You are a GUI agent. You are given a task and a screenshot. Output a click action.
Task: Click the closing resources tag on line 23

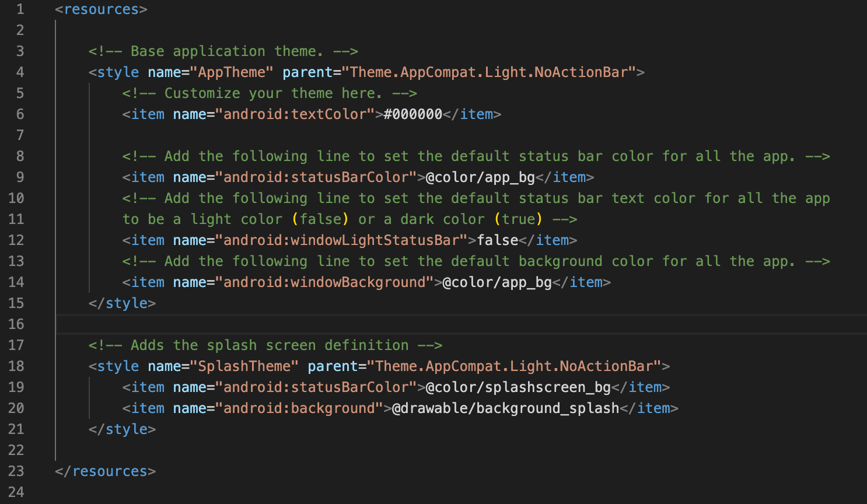[106, 471]
